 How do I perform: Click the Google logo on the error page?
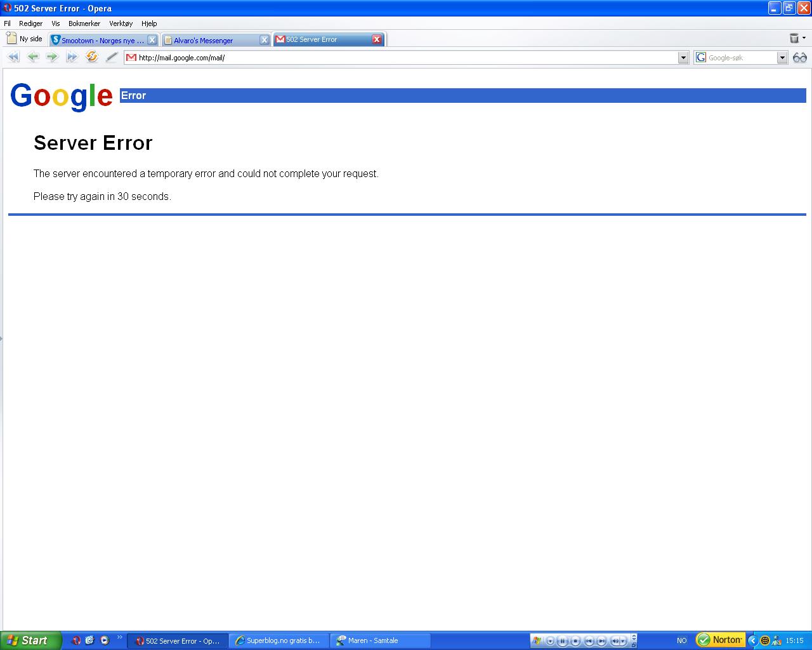click(x=62, y=96)
